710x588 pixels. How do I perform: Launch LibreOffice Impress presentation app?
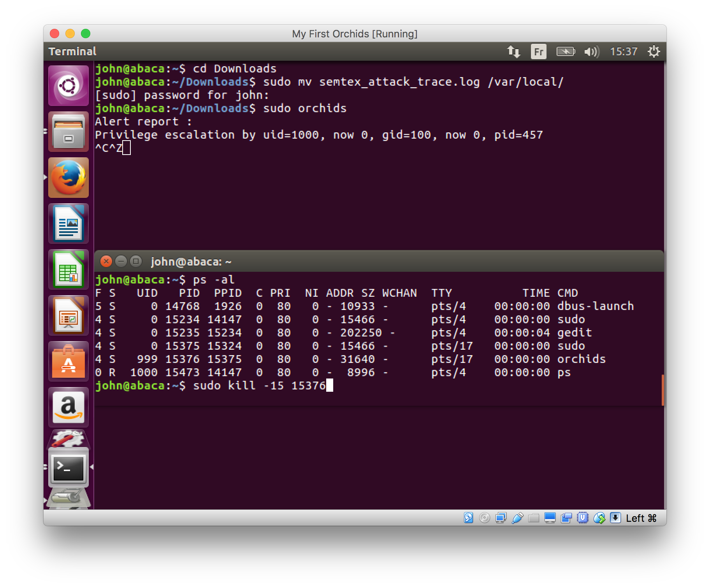click(x=69, y=315)
